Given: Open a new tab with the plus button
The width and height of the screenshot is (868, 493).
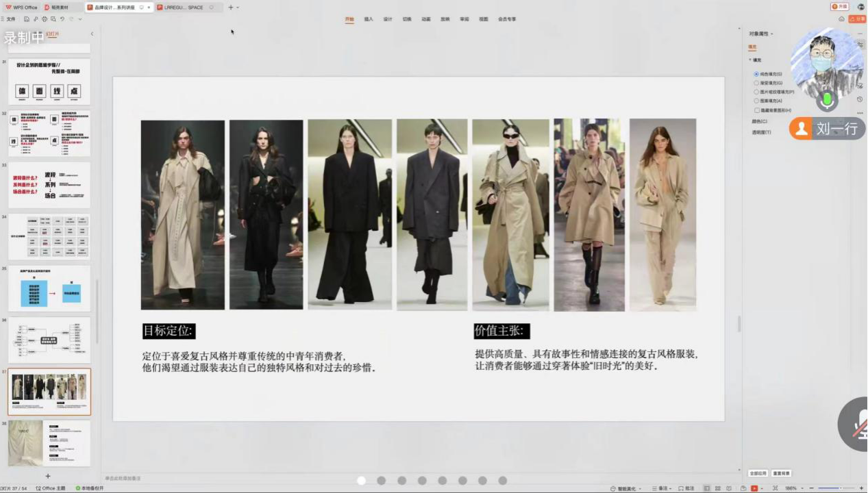Looking at the screenshot, I should [230, 8].
